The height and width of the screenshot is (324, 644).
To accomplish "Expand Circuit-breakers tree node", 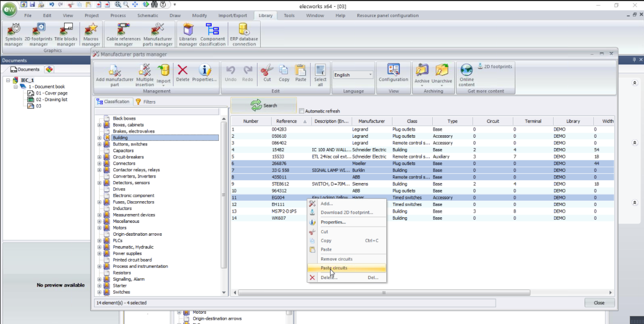I will pyautogui.click(x=100, y=157).
